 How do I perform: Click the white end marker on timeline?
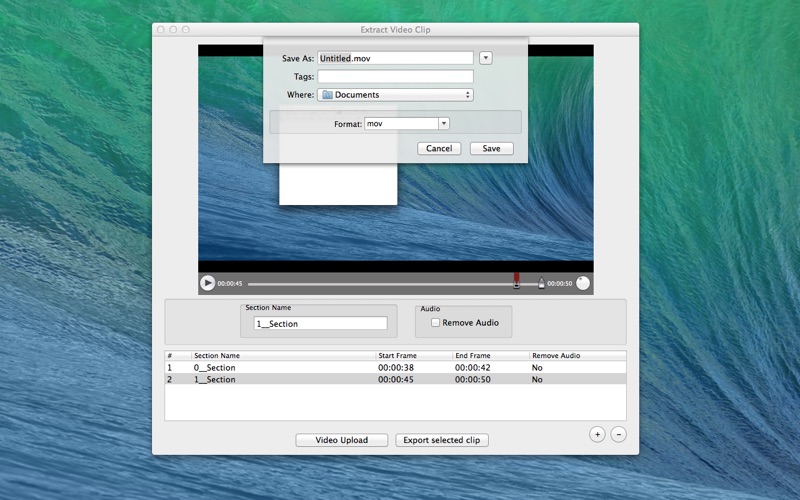click(x=541, y=283)
